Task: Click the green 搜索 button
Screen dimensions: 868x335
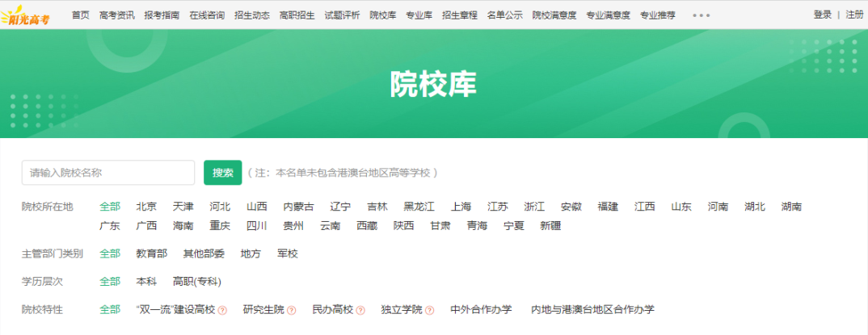Action: [x=223, y=173]
